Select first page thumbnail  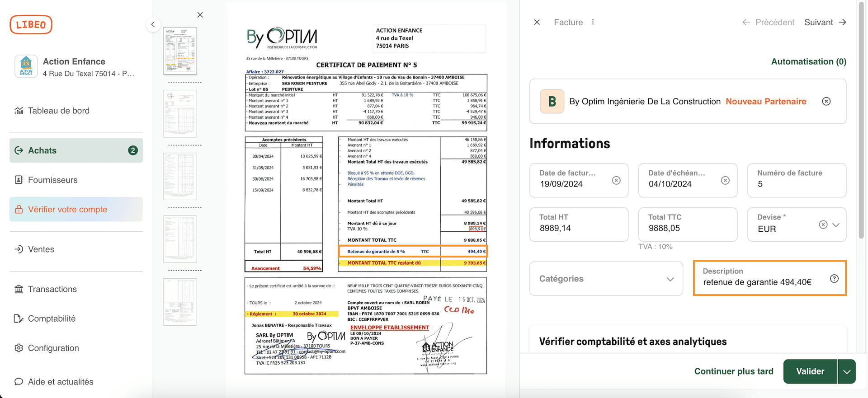(x=180, y=51)
